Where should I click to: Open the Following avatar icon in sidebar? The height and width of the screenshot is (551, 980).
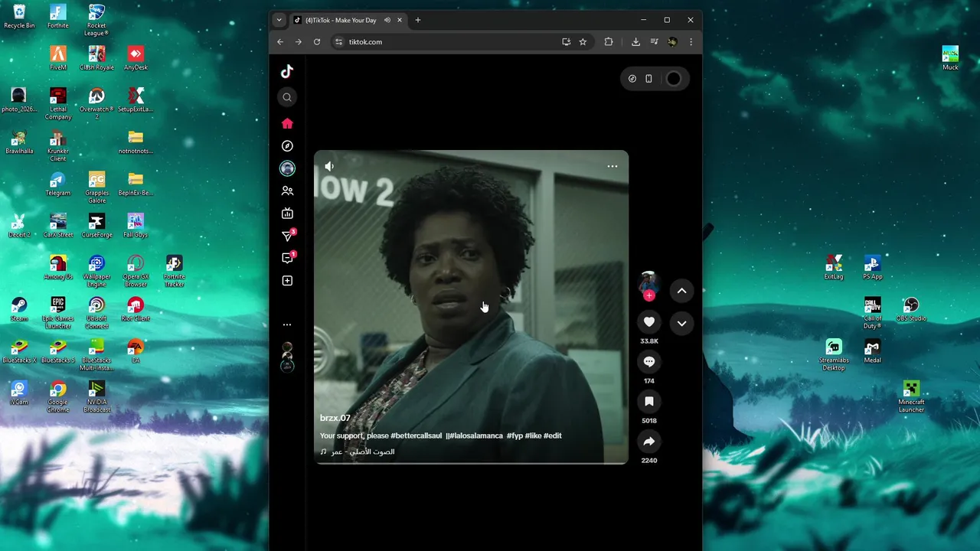click(287, 168)
